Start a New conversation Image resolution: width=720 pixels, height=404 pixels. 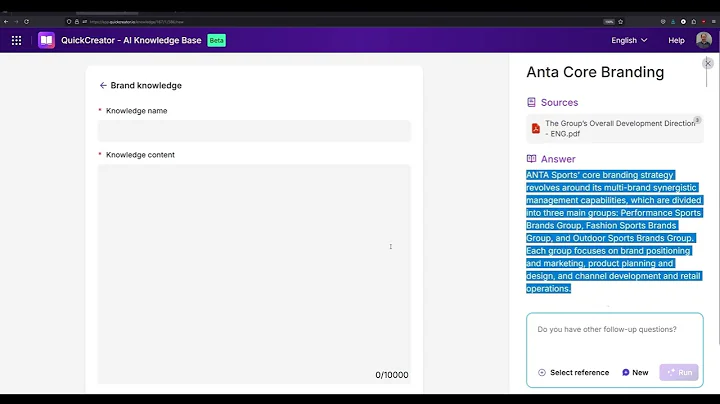[x=635, y=372]
